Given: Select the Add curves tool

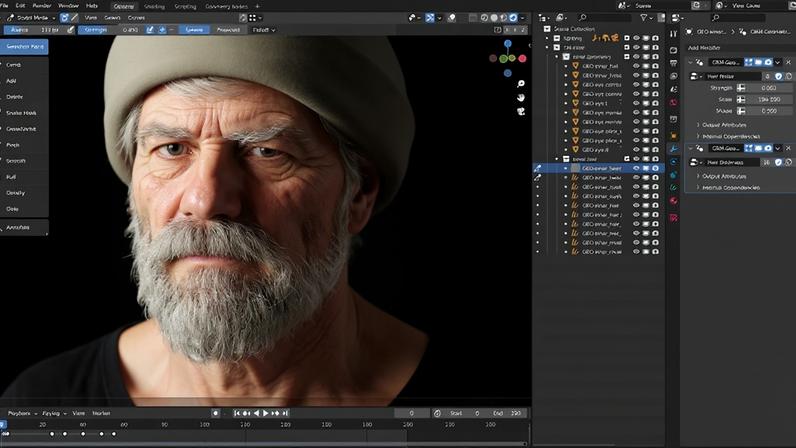Looking at the screenshot, I should [24, 81].
